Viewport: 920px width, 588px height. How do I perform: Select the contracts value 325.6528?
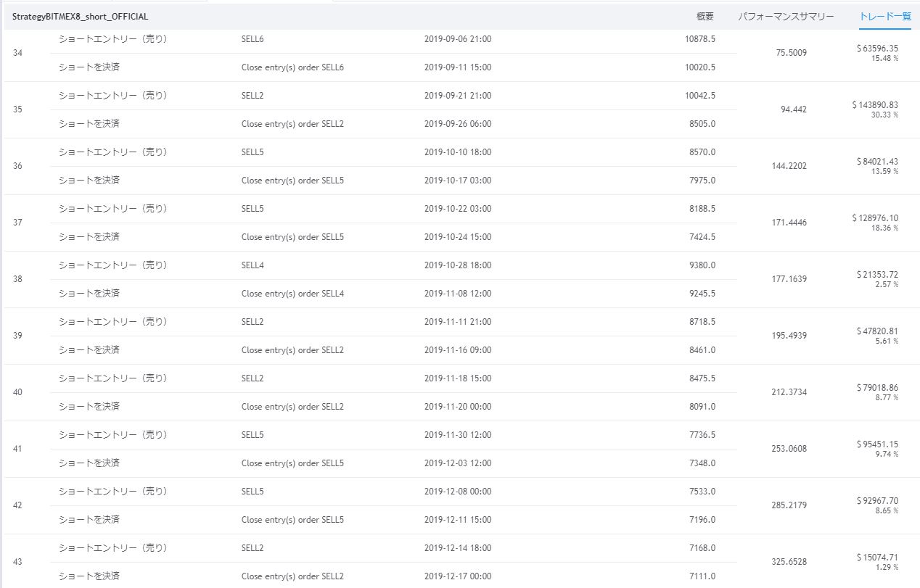tap(791, 562)
